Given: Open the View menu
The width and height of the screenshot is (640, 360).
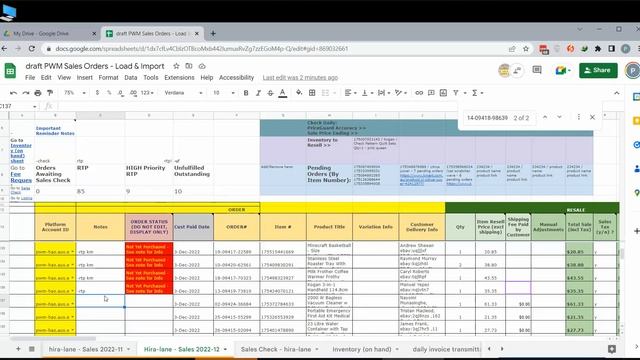Looking at the screenshot, I should 64,78.
